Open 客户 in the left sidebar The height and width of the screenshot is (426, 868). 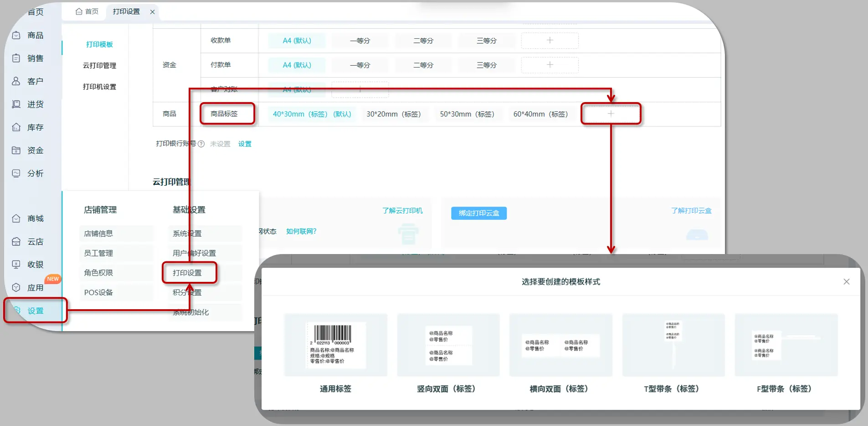(x=28, y=81)
